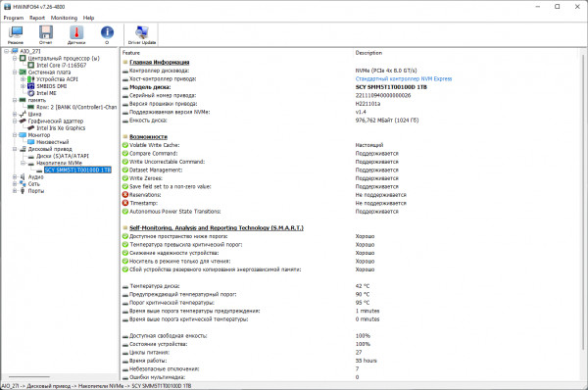Select the SCY SMMST1T00100D 1TB drive item
Viewport: 588px width, 390px height.
[77, 170]
